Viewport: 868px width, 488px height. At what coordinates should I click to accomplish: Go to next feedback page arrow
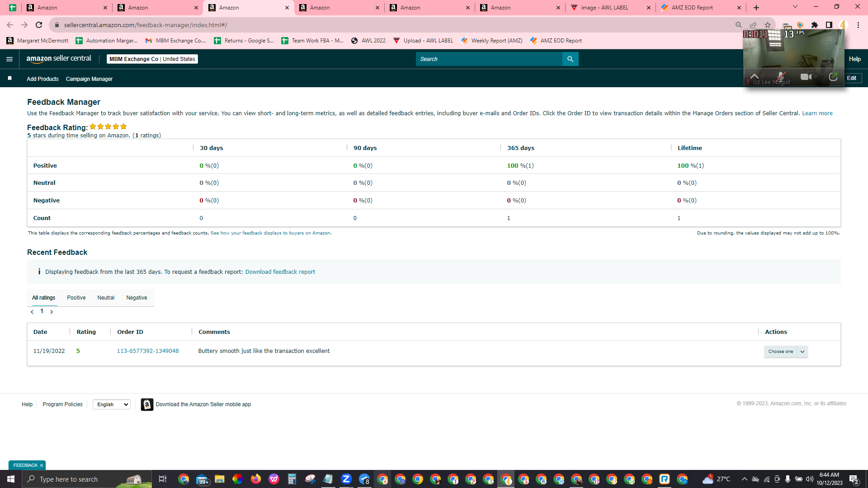coord(52,312)
